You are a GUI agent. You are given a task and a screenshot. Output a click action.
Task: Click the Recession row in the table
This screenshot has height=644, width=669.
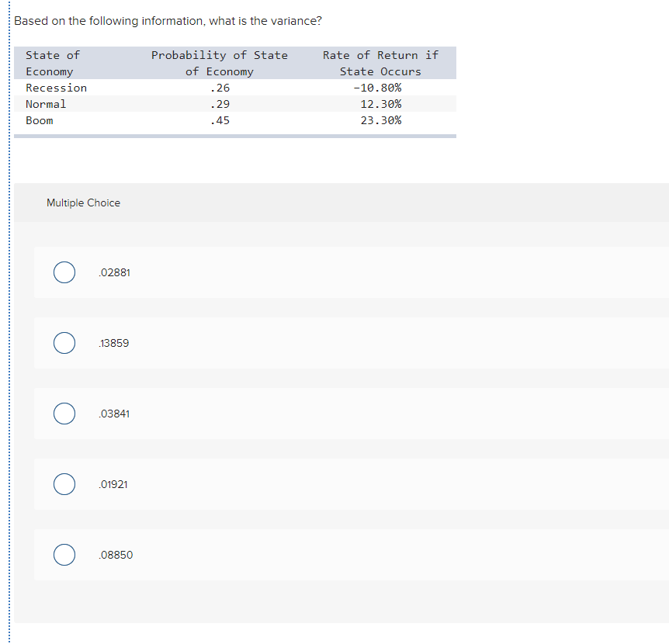pos(56,88)
